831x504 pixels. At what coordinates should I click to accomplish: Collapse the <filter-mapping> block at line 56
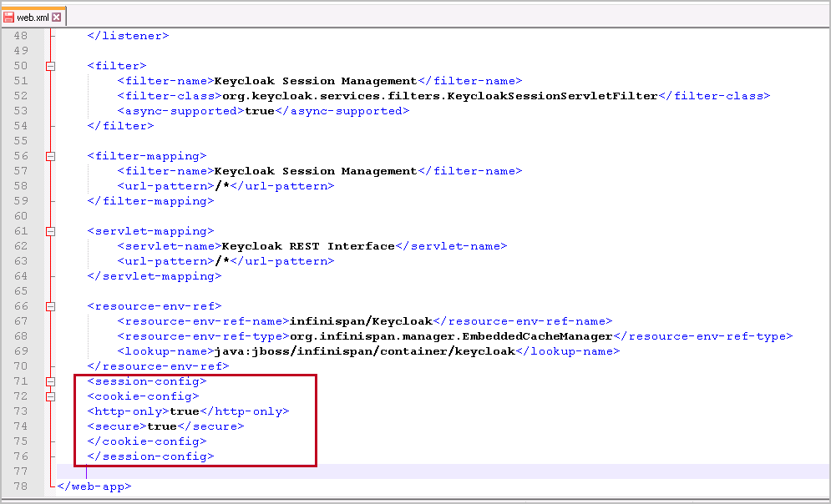point(50,156)
